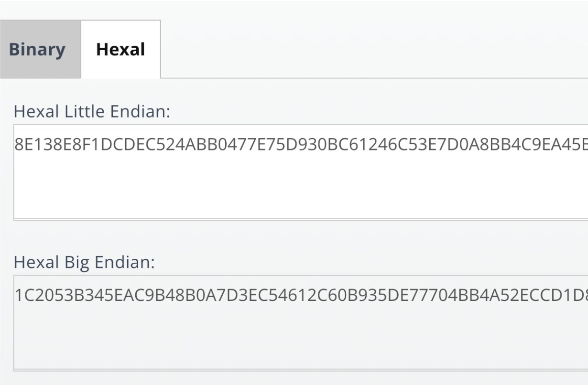The image size is (588, 385).
Task: Select the Hexal tab
Action: tap(120, 50)
